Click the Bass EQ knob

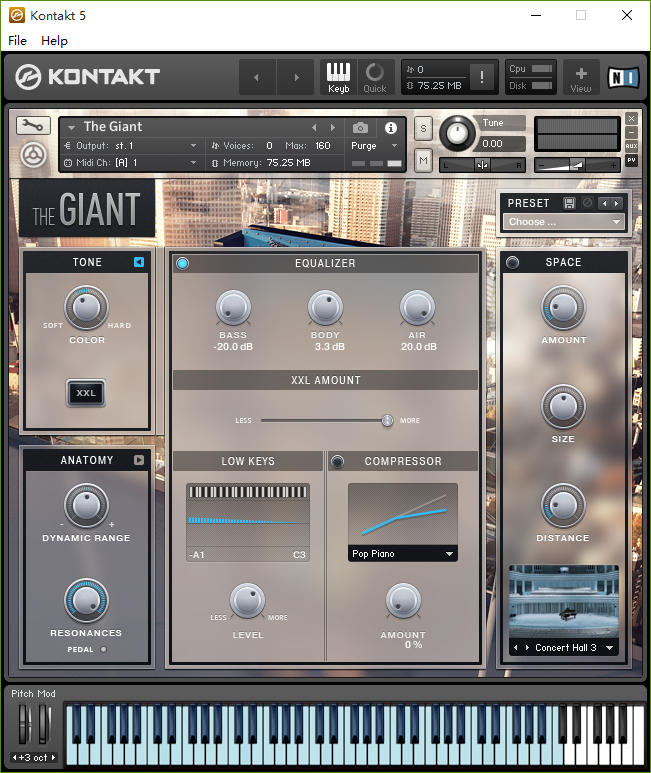233,308
